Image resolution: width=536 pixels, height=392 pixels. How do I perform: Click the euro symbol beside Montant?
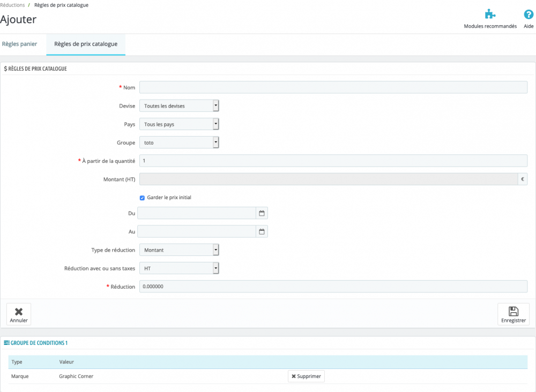pos(523,179)
